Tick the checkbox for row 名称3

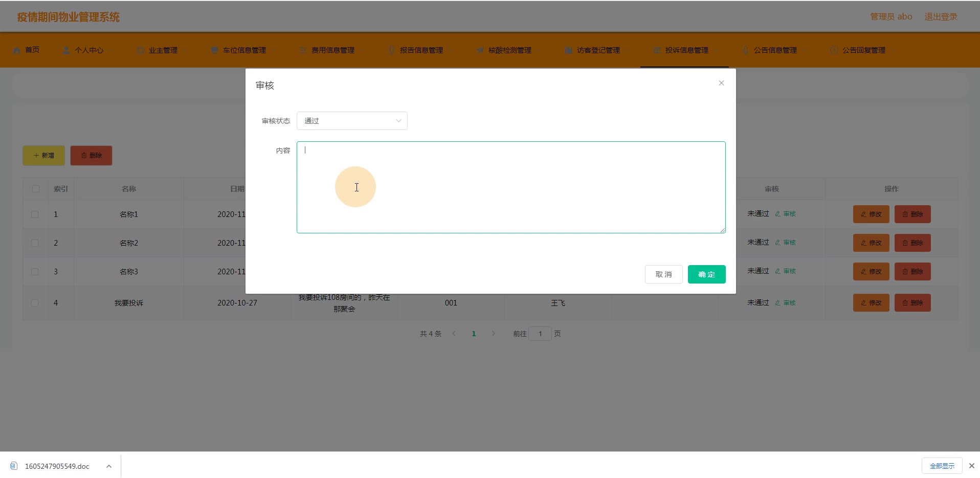35,272
